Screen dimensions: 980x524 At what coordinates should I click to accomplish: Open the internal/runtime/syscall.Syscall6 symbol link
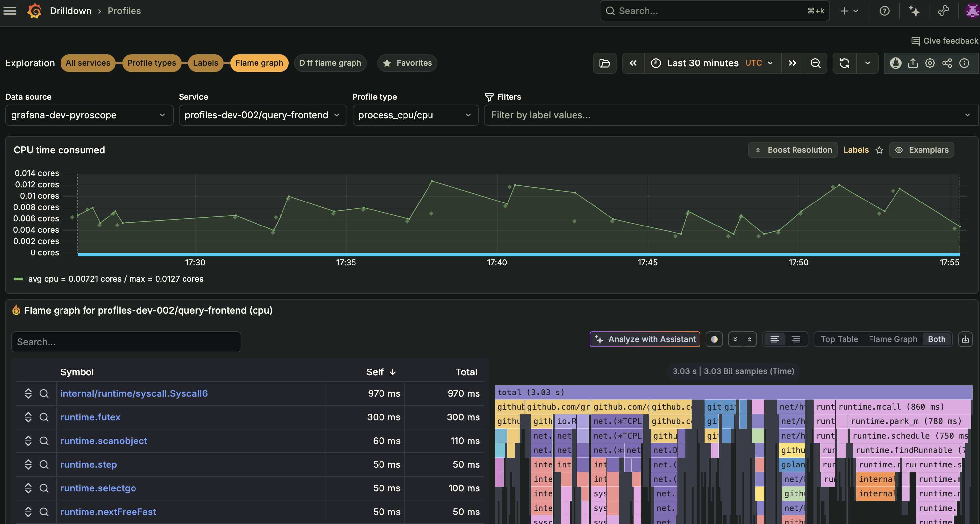point(134,393)
